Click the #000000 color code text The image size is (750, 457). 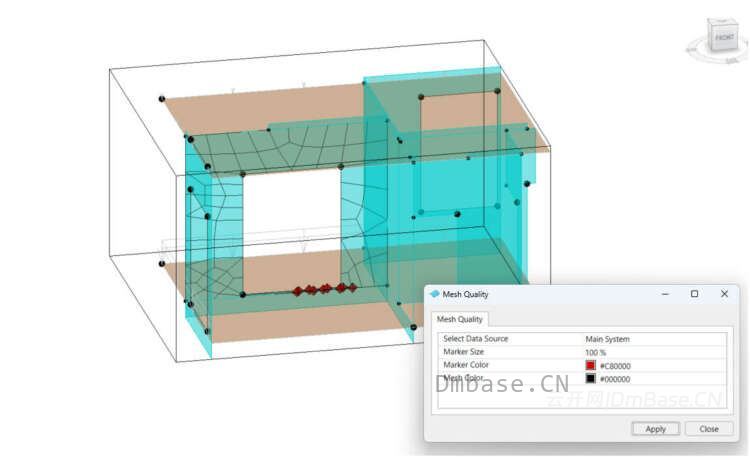[615, 379]
